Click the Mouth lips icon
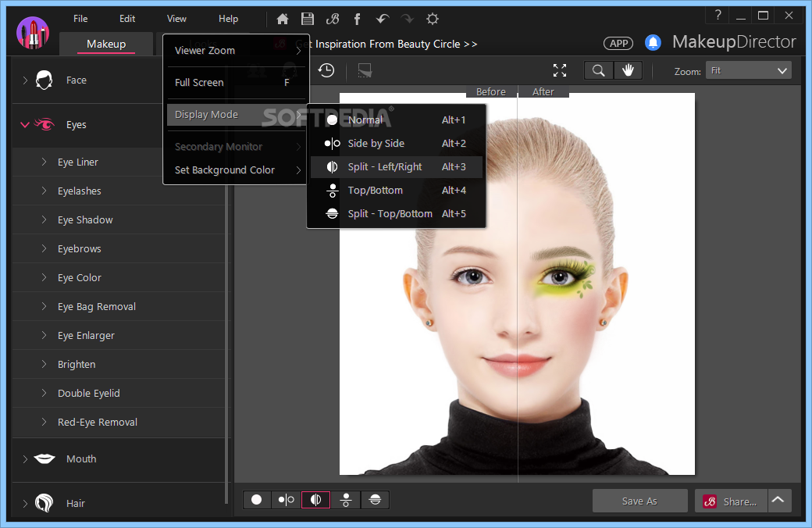Screen dimensions: 812x528 (x=44, y=458)
